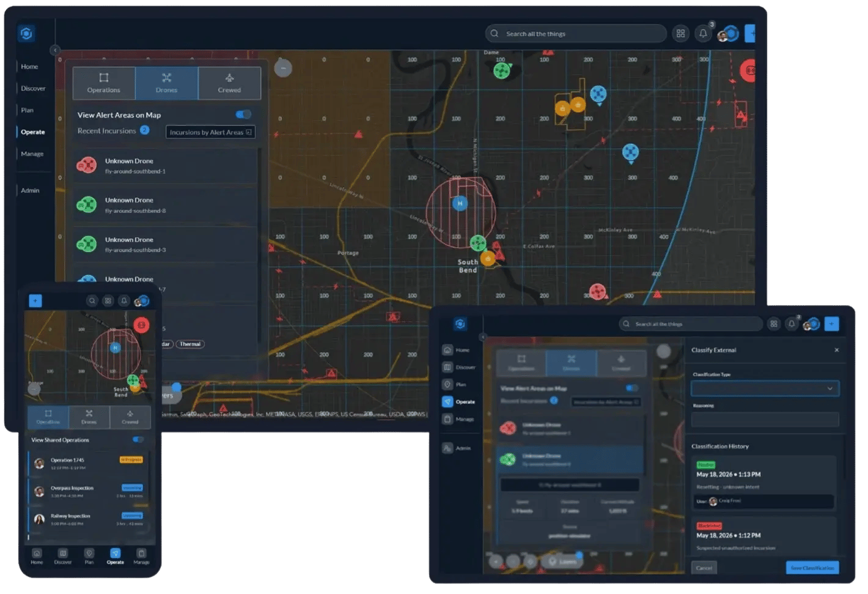Toggle View Alert Areas switch in tablet window
The image size is (868, 594).
click(x=632, y=388)
